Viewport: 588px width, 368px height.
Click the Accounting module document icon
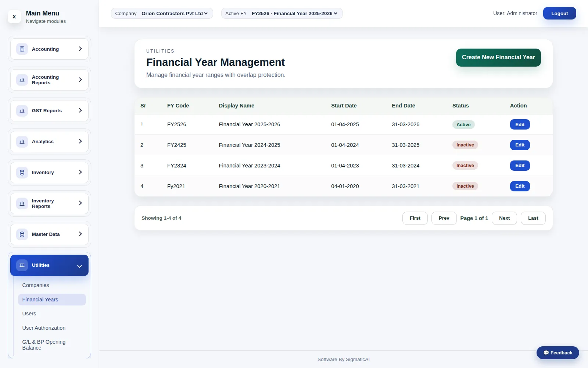(22, 49)
